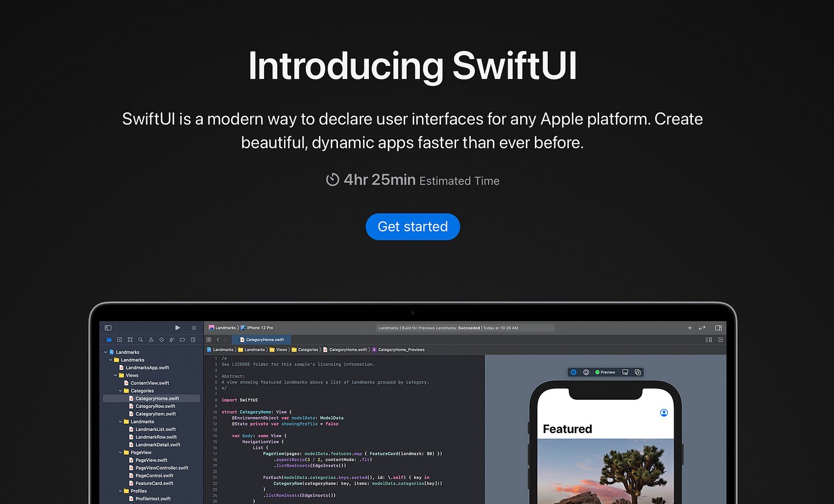
Task: Open LandmarksApp.swift in the navigator
Action: pos(144,368)
